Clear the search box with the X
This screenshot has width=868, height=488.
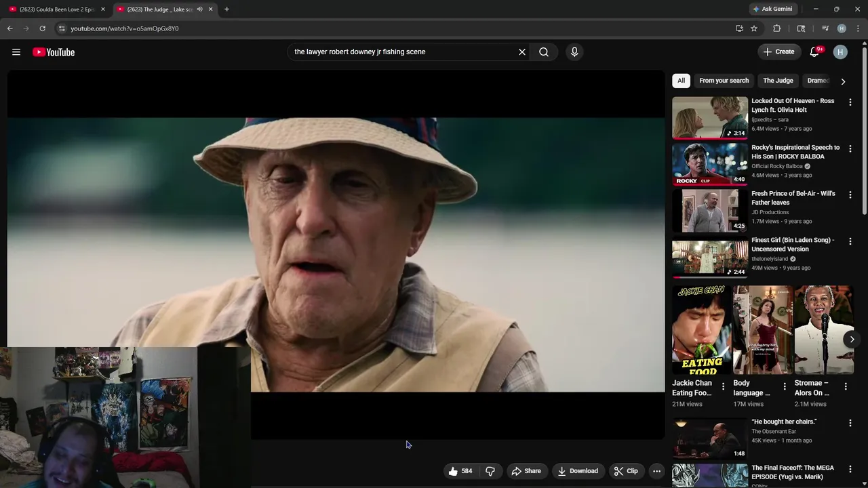pyautogui.click(x=522, y=52)
